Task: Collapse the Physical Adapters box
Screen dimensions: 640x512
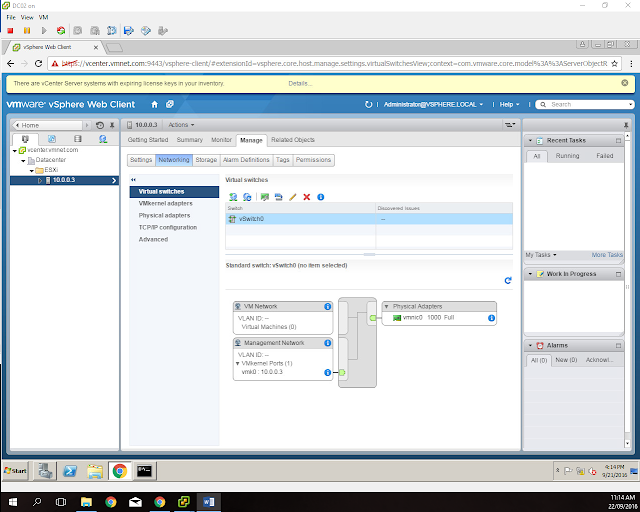Action: coord(386,306)
